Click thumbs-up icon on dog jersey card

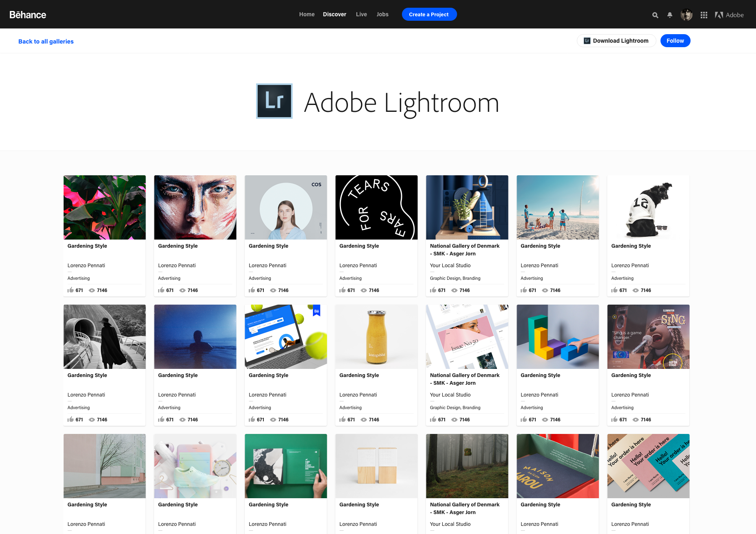(615, 290)
